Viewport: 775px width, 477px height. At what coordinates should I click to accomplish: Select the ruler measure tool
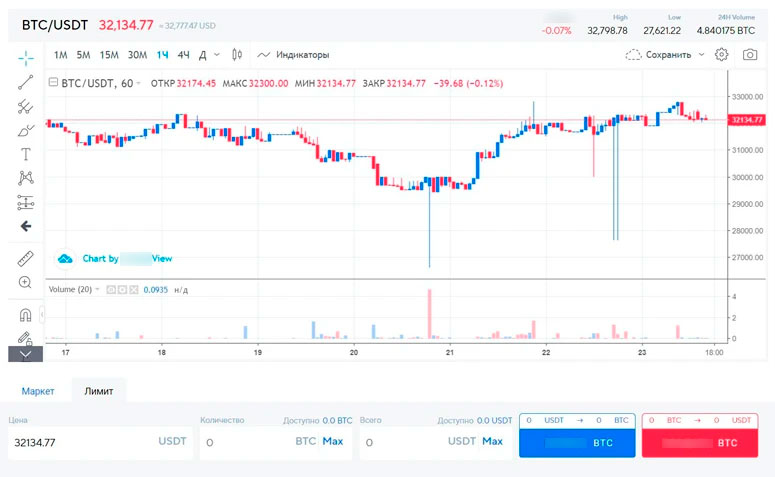tap(26, 259)
